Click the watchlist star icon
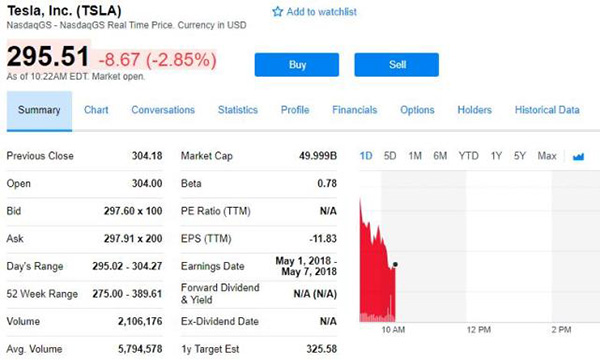The width and height of the screenshot is (600, 364). pos(277,12)
